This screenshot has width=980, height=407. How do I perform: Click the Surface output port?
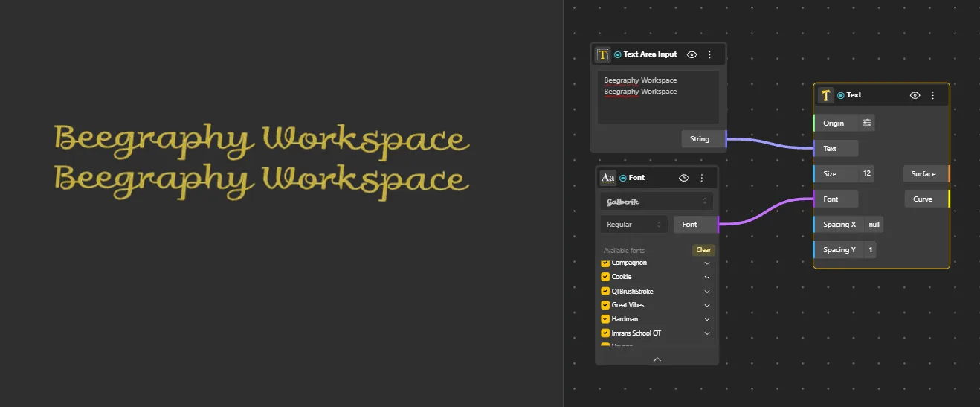(x=927, y=173)
